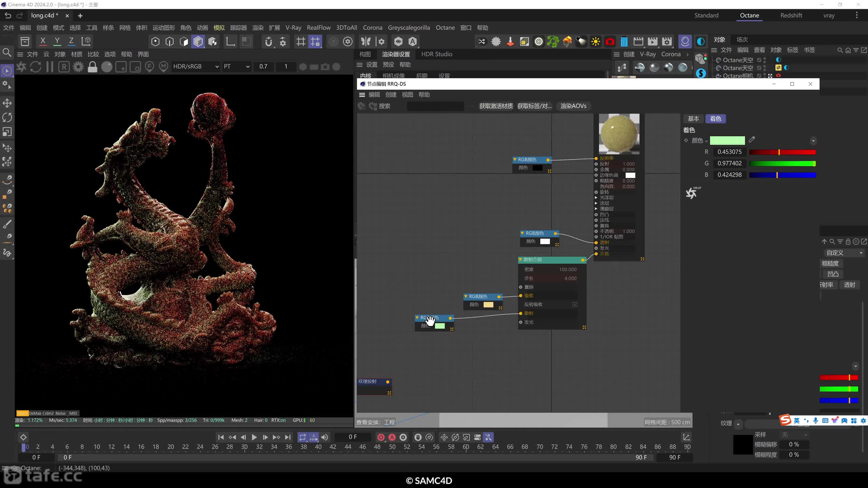
Task: Go to the start of the animation
Action: (x=221, y=437)
